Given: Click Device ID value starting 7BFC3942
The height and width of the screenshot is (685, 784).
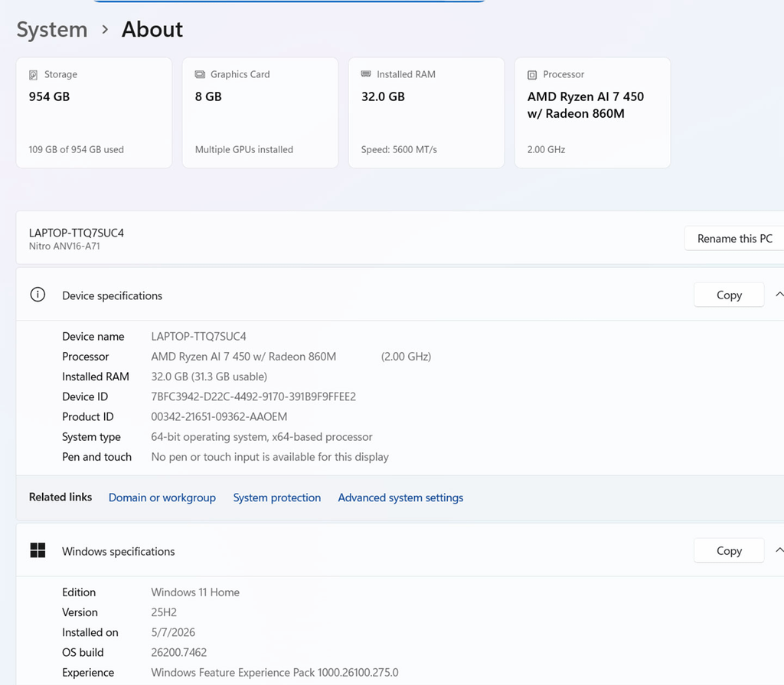Looking at the screenshot, I should tap(253, 396).
